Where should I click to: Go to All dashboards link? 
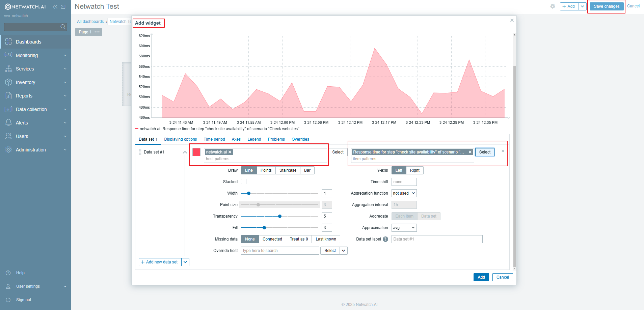point(90,21)
